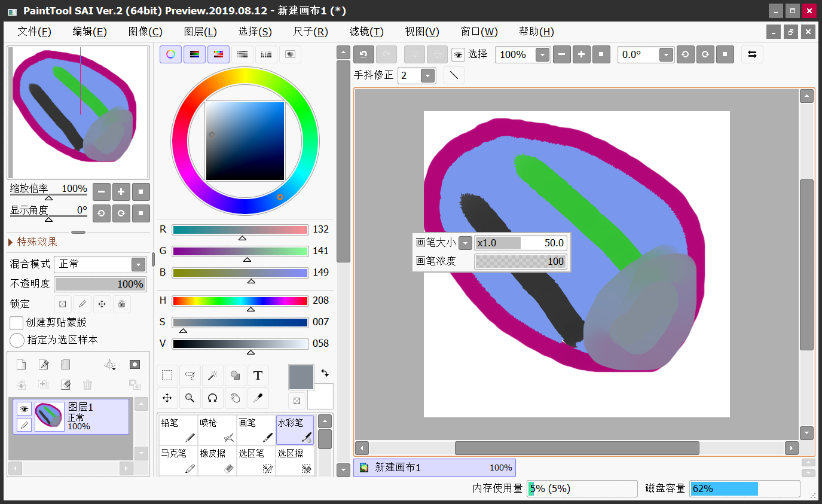Screen dimensions: 822x504
Task: Select the Magic Wand tool
Action: click(212, 375)
